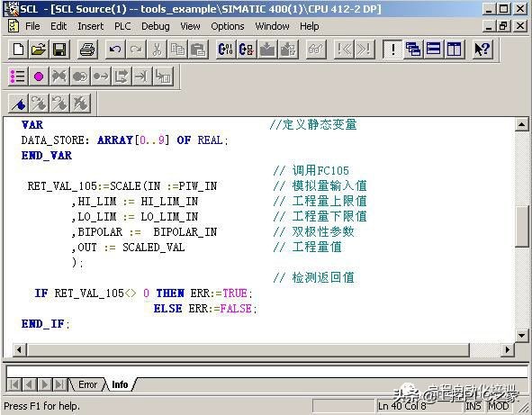
Task: Delete all bookmarks icon
Action: pyautogui.click(x=80, y=104)
